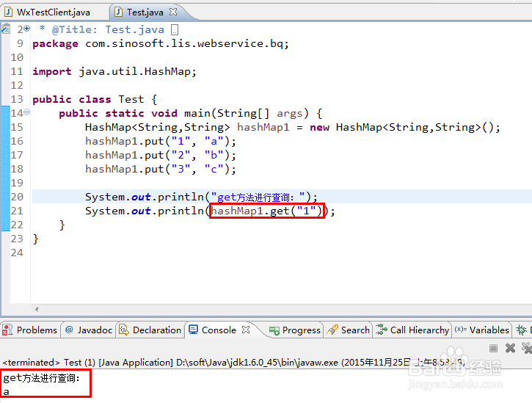Click console output line 'a'
Viewport: 532px width, 403px height.
click(x=6, y=392)
